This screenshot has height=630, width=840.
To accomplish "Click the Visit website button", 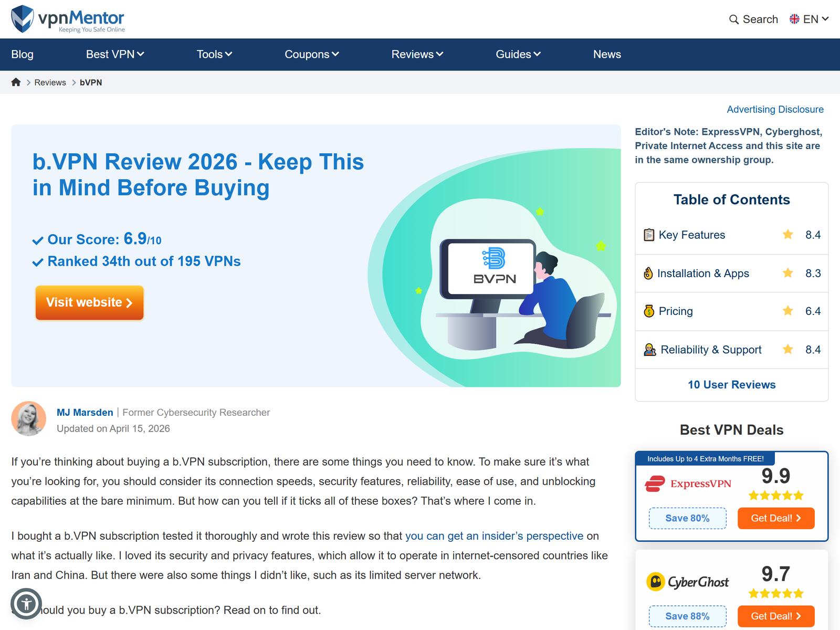I will click(x=89, y=303).
